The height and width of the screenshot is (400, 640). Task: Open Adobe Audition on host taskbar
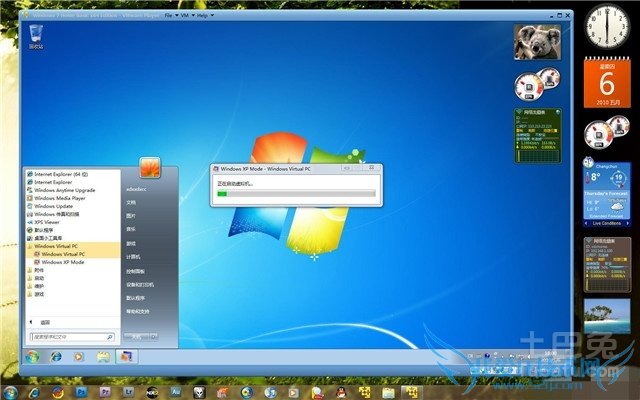click(x=176, y=392)
